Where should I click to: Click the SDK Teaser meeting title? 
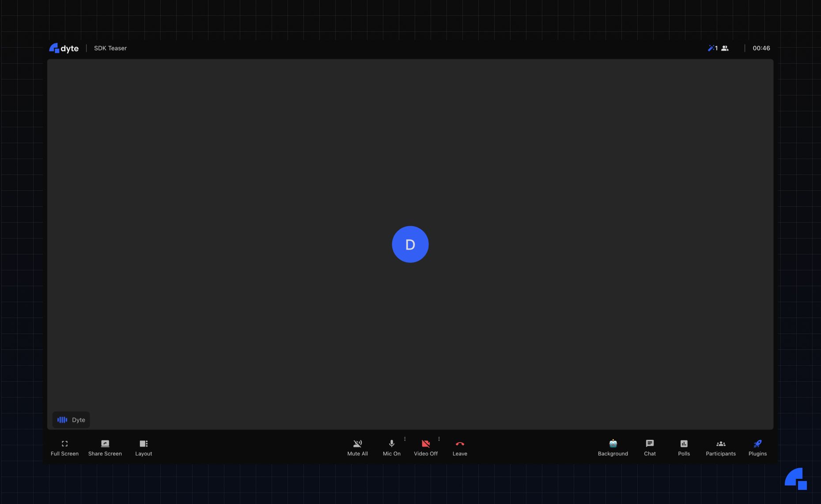(110, 48)
